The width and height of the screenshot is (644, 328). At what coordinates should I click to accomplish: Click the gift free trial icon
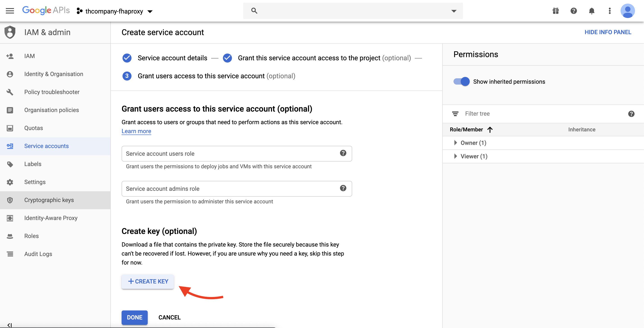click(x=556, y=11)
